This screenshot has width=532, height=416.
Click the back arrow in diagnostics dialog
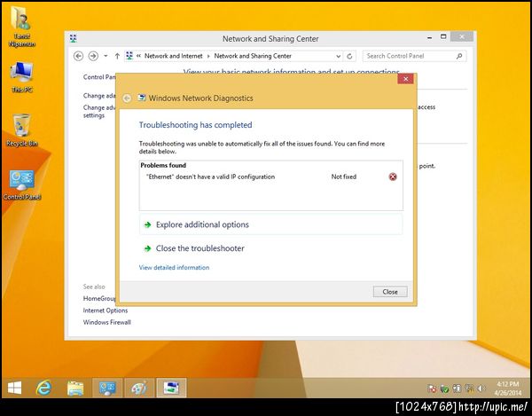coord(127,98)
